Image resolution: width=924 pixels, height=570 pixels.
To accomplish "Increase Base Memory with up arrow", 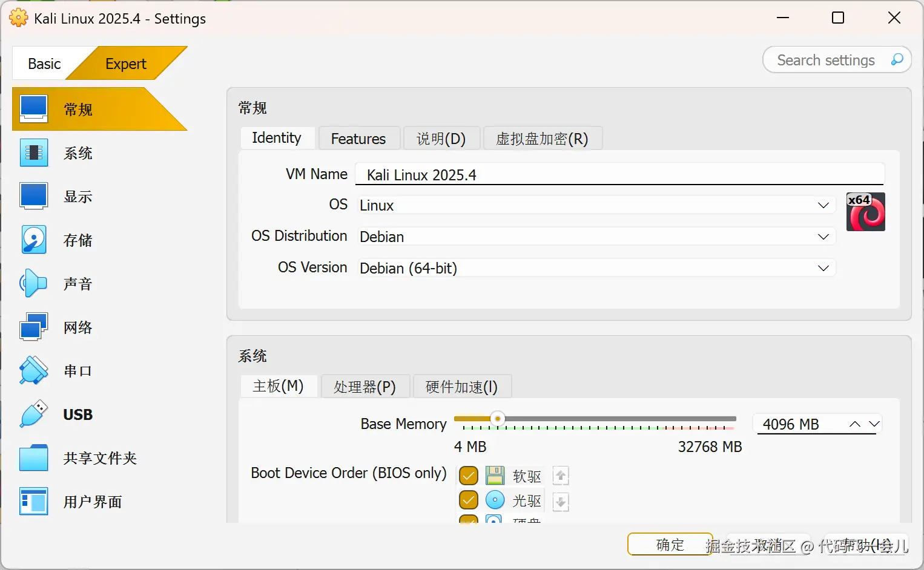I will [855, 424].
